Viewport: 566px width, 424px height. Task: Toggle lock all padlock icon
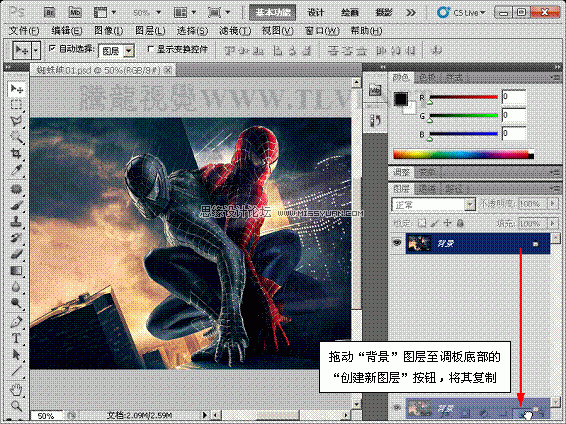click(x=460, y=223)
